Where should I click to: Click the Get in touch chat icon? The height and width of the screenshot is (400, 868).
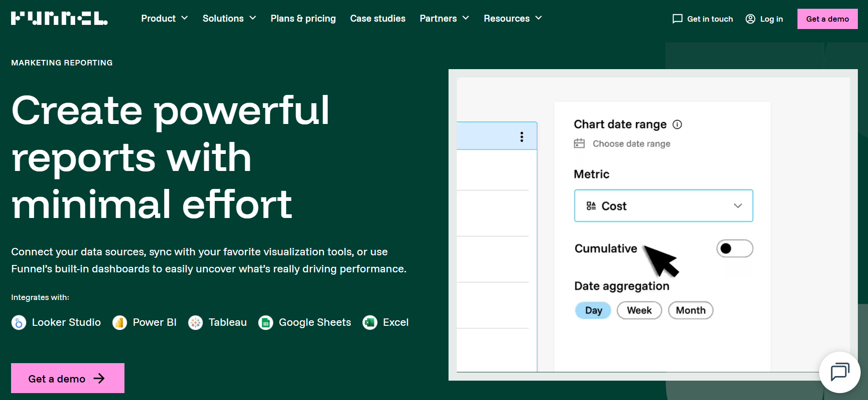677,19
